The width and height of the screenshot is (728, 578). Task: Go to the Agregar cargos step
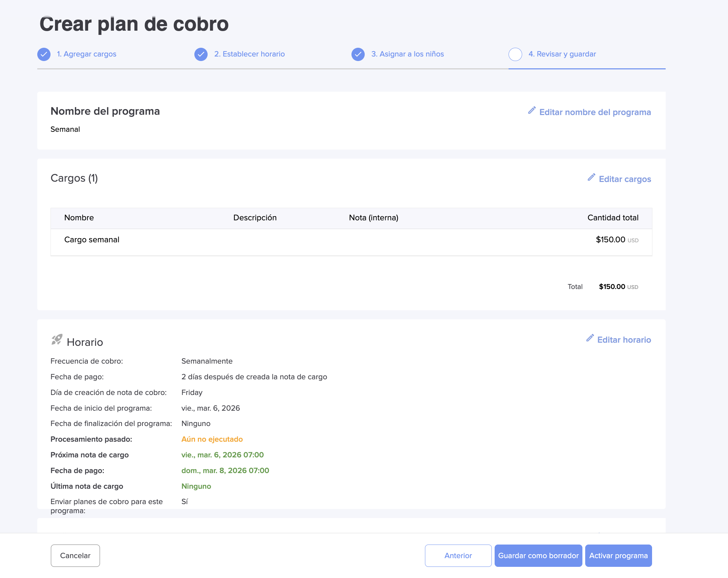point(86,54)
